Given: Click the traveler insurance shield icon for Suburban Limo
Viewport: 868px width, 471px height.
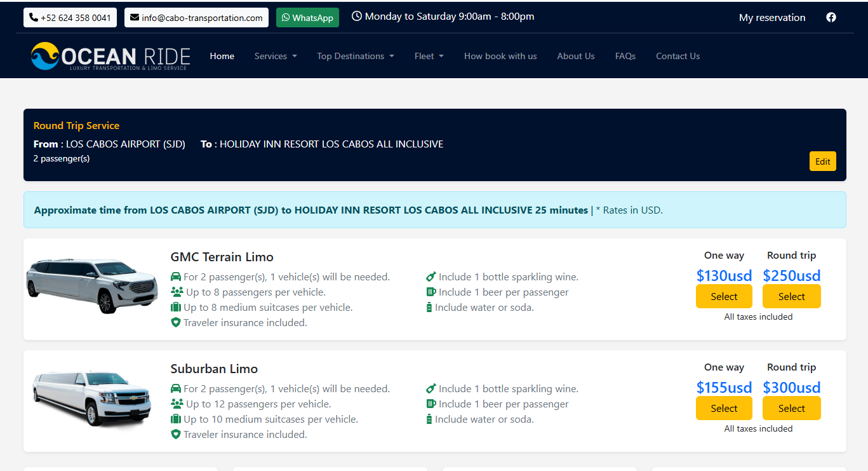Looking at the screenshot, I should (x=176, y=435).
